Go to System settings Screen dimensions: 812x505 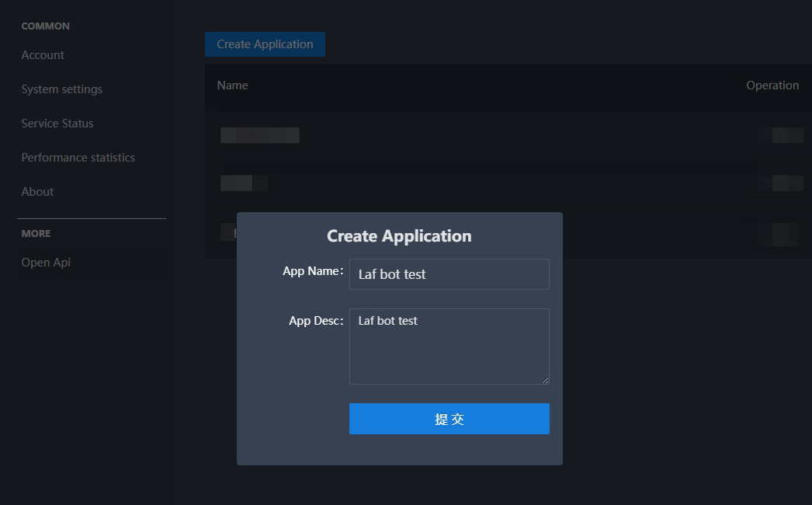[x=61, y=89]
